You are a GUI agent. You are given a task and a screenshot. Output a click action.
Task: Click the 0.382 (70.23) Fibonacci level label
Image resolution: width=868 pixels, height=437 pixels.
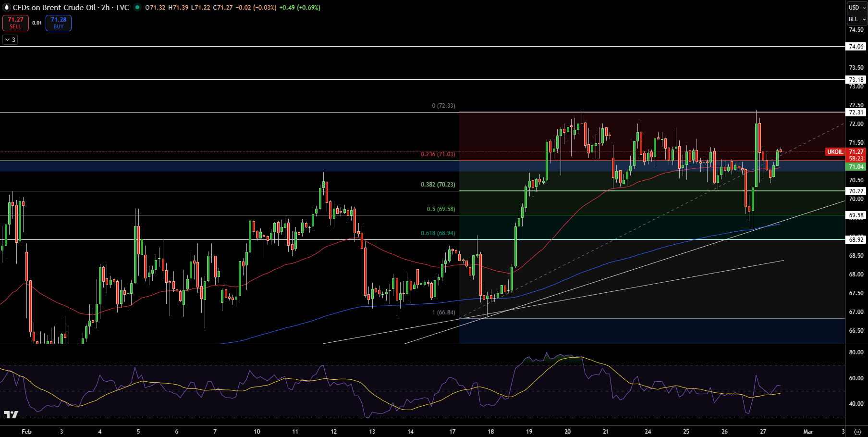click(438, 185)
